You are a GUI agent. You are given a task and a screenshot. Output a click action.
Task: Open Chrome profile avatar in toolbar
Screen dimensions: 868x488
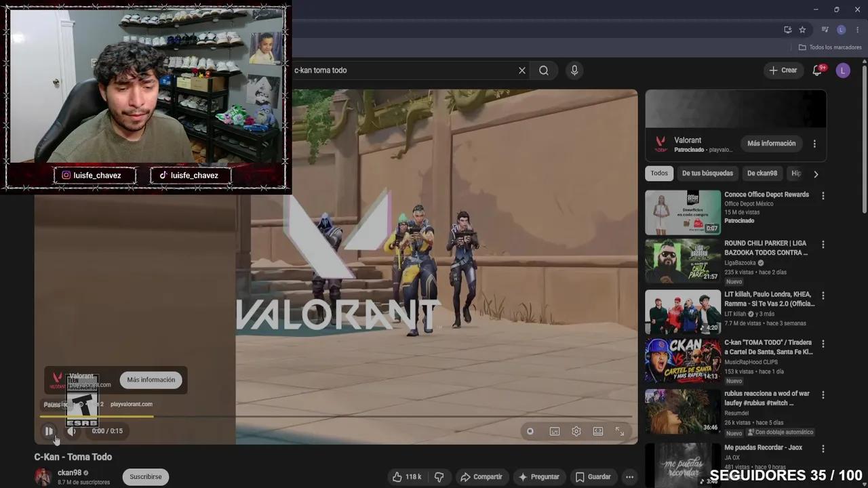(841, 30)
